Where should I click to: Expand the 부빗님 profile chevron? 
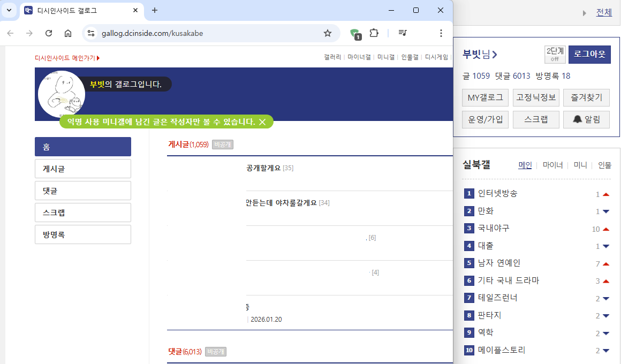coord(495,54)
